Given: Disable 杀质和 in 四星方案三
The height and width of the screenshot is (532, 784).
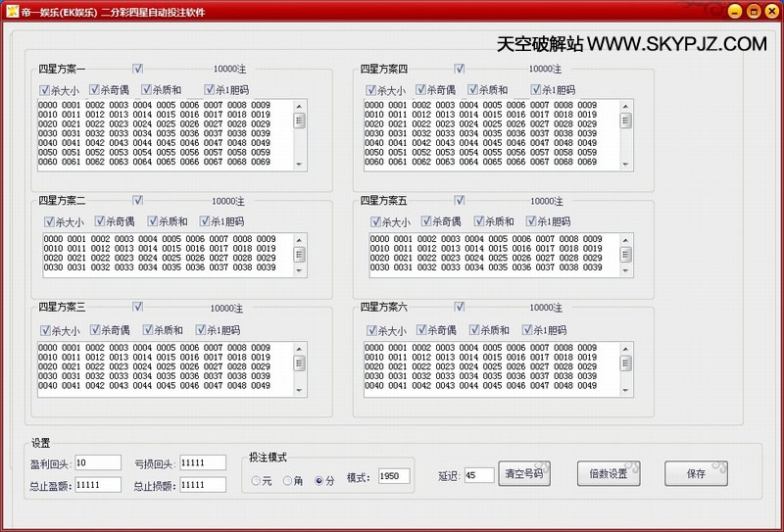Looking at the screenshot, I should [149, 330].
